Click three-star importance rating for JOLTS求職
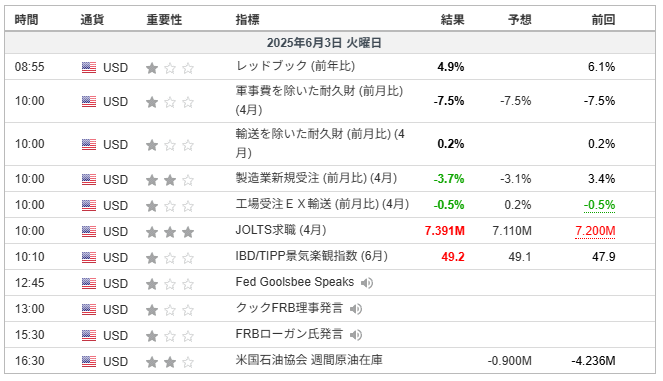 tap(170, 232)
